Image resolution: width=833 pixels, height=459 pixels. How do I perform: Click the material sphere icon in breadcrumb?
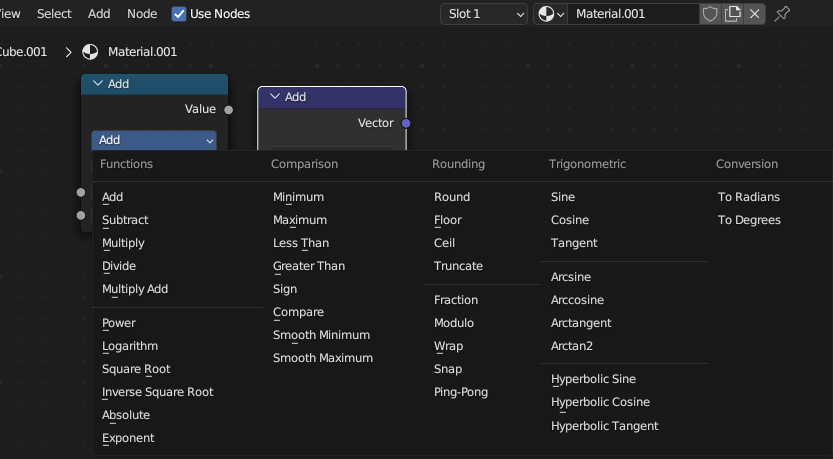pos(90,52)
